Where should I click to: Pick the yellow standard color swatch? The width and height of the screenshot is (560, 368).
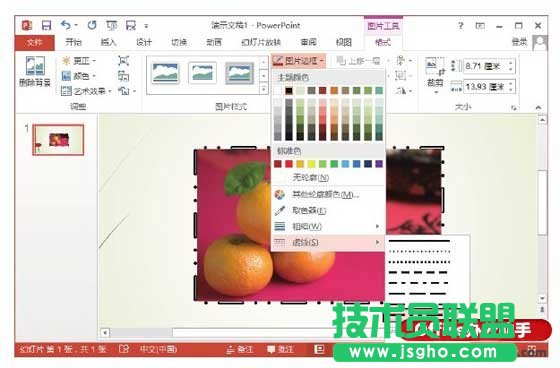311,164
